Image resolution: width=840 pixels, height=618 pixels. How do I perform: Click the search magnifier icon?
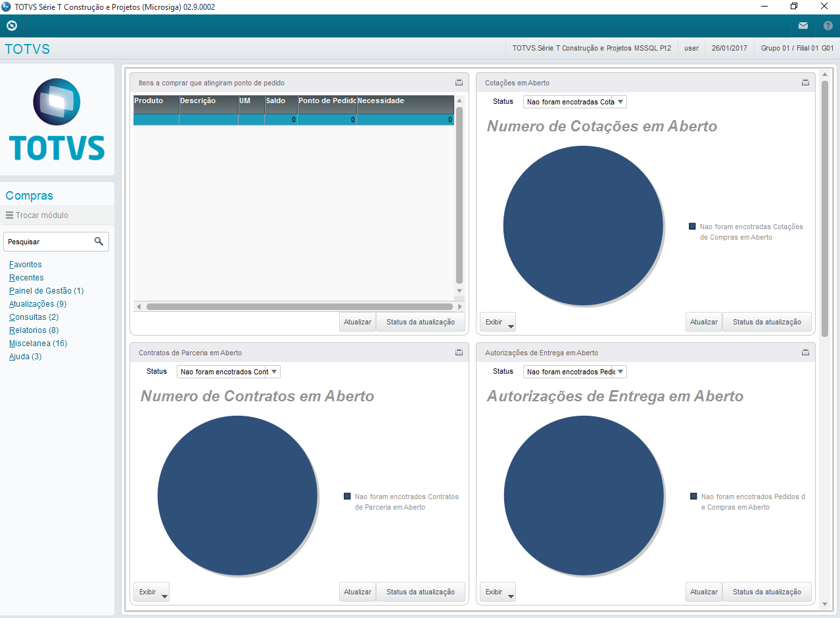pos(99,242)
